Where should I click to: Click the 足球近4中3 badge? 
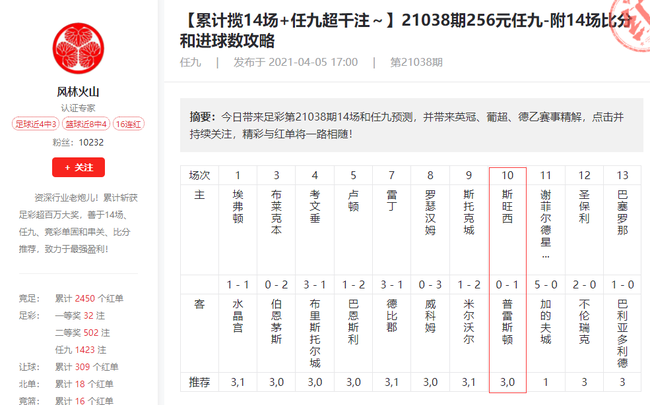click(36, 124)
